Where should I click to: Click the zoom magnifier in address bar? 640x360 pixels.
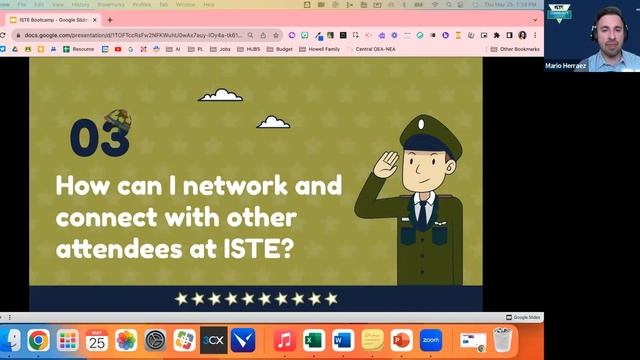[x=250, y=36]
